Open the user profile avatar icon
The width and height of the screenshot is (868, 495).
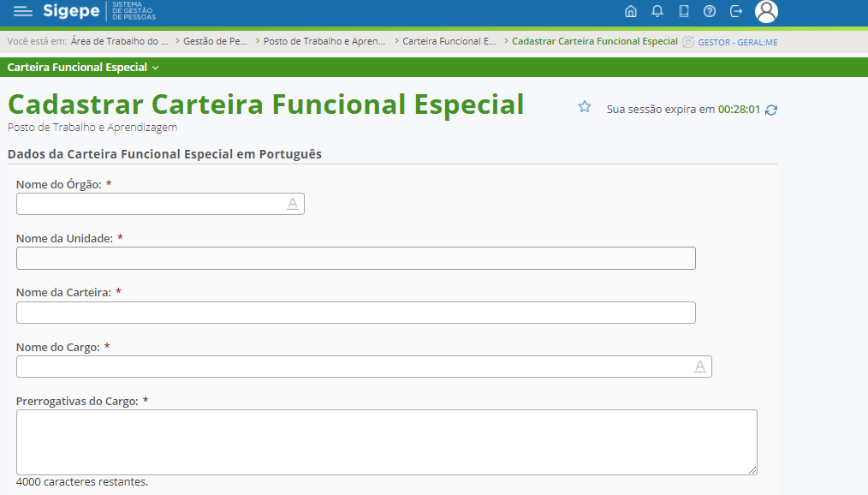click(x=766, y=12)
